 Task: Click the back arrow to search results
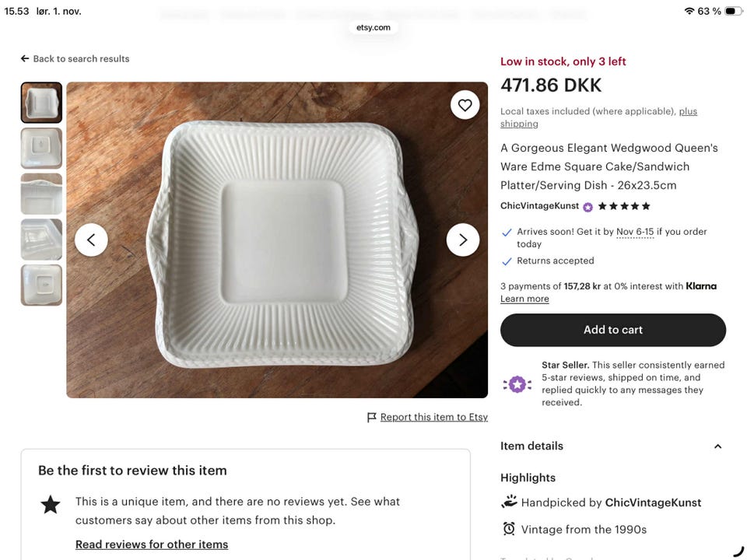click(25, 59)
